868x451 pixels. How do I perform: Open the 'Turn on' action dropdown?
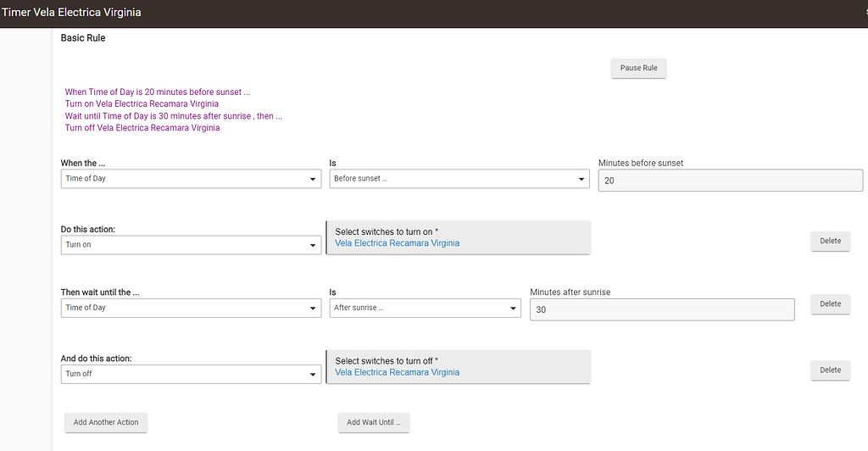(x=191, y=245)
